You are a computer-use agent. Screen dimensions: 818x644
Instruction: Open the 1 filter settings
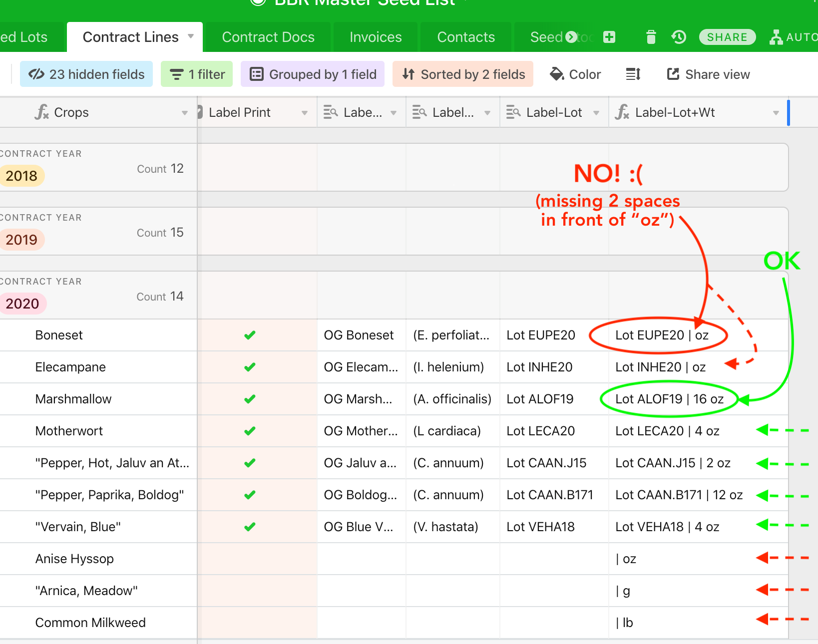pyautogui.click(x=197, y=74)
